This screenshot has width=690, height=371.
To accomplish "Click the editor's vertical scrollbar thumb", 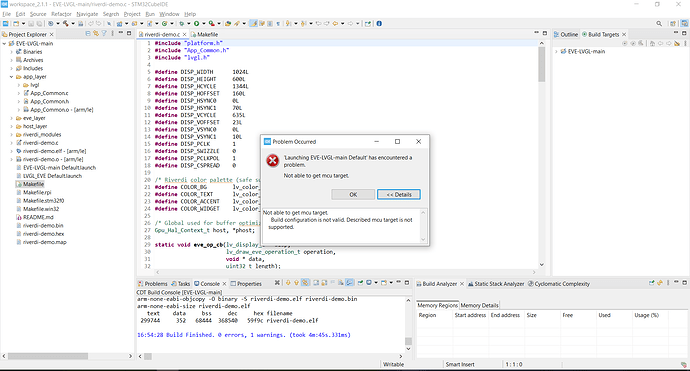I will point(541,64).
